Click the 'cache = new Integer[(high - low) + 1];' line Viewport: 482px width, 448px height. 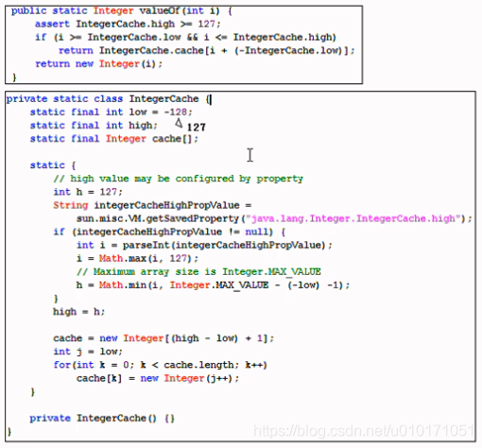164,338
